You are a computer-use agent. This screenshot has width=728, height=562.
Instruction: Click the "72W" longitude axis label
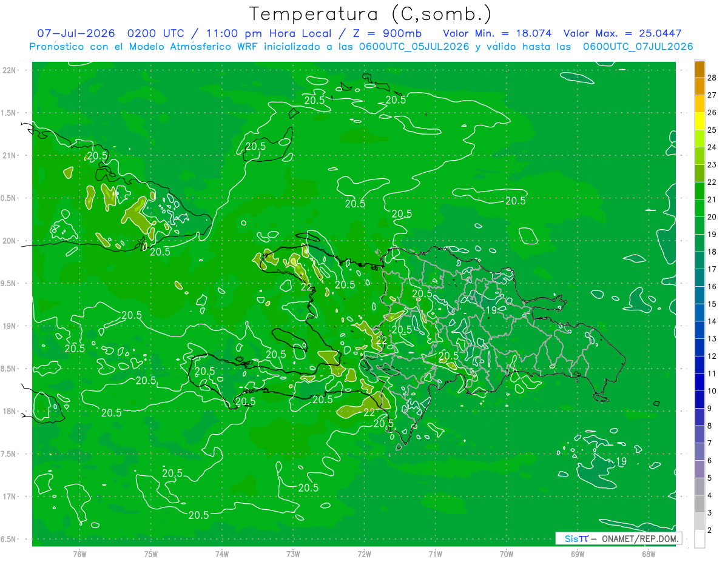(364, 554)
